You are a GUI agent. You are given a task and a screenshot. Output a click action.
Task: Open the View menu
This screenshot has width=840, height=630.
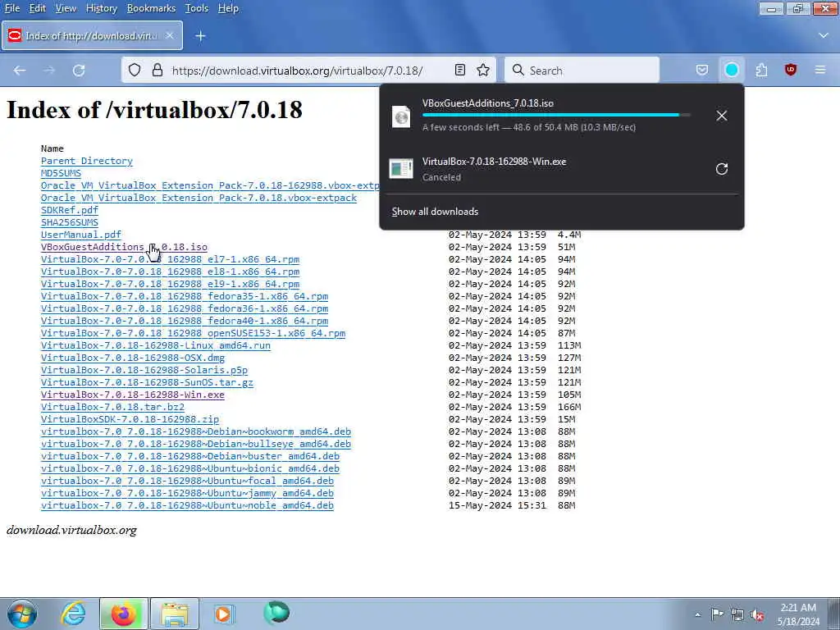66,8
